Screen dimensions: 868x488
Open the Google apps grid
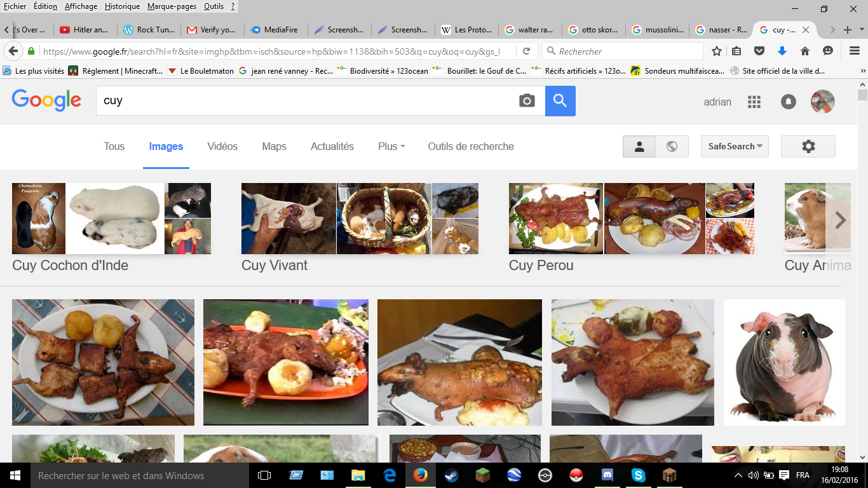click(754, 102)
